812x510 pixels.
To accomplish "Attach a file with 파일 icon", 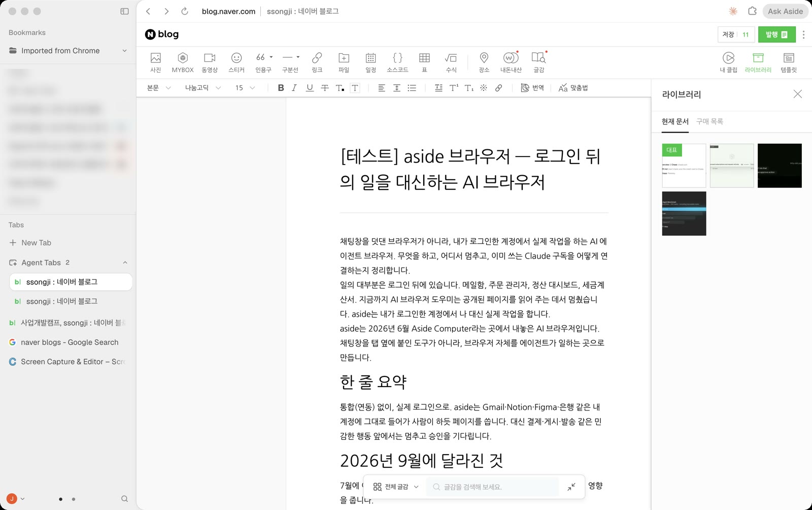I will click(x=344, y=62).
